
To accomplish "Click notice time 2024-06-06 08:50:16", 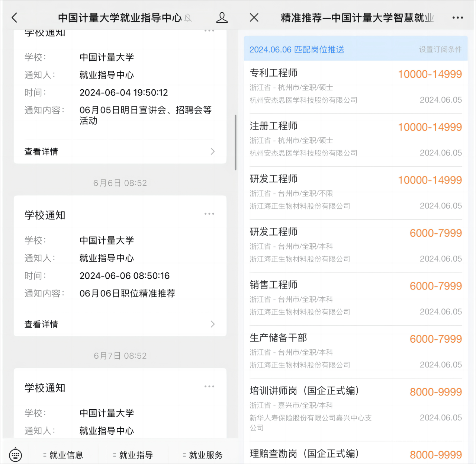I will [125, 276].
